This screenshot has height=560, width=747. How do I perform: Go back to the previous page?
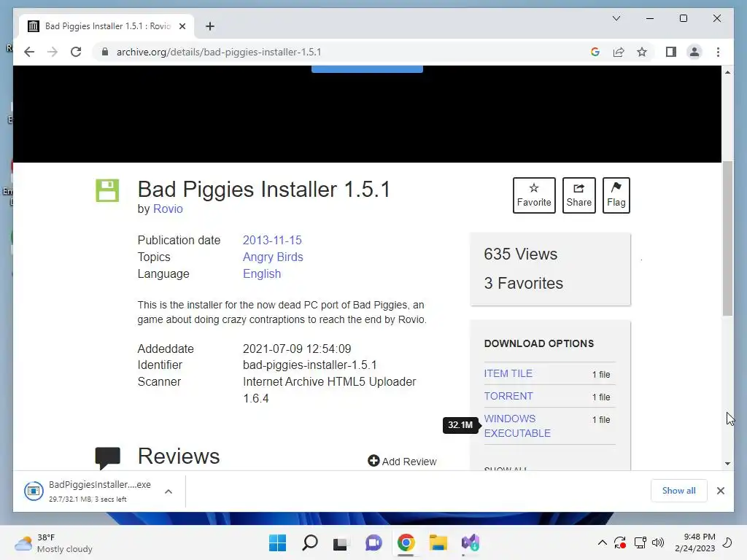[29, 52]
